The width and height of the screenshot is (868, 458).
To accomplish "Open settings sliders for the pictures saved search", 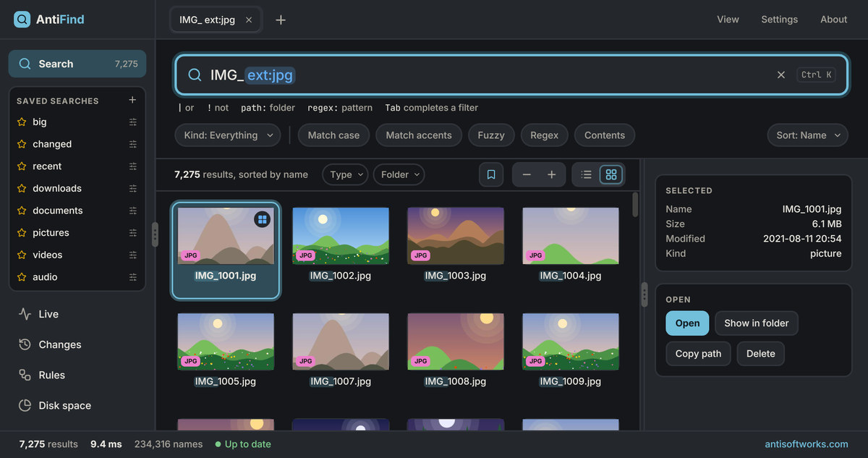I will (x=133, y=233).
